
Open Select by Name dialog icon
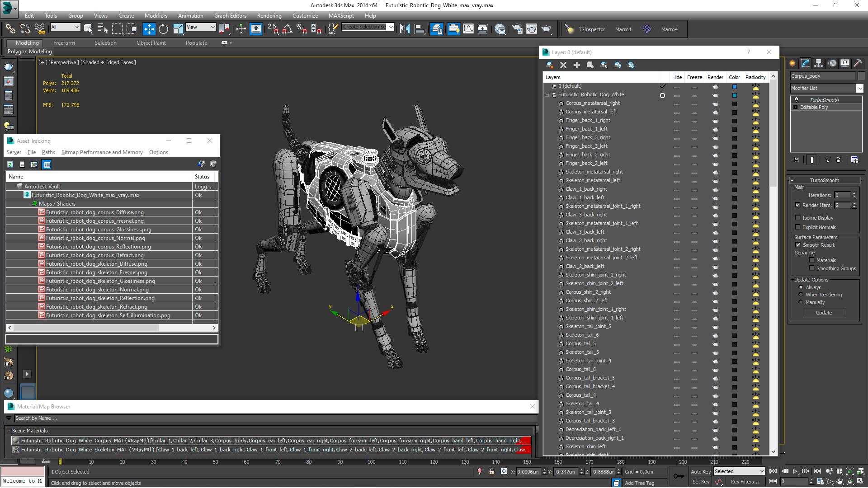[103, 29]
